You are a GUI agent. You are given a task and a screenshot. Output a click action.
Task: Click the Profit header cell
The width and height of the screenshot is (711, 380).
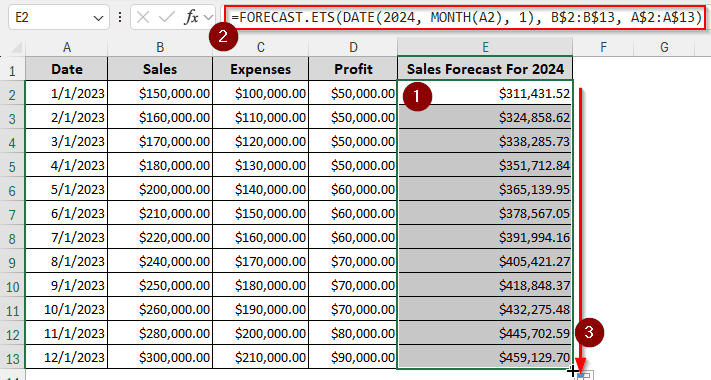point(353,69)
